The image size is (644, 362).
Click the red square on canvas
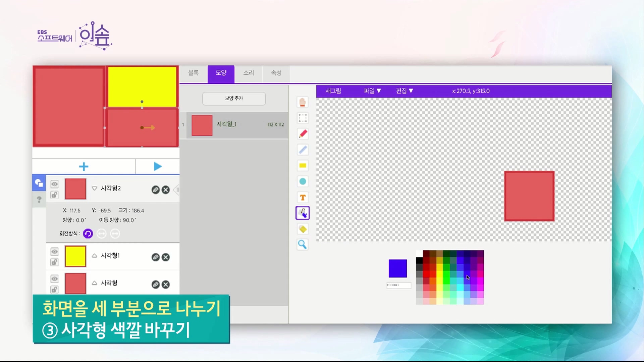(529, 196)
